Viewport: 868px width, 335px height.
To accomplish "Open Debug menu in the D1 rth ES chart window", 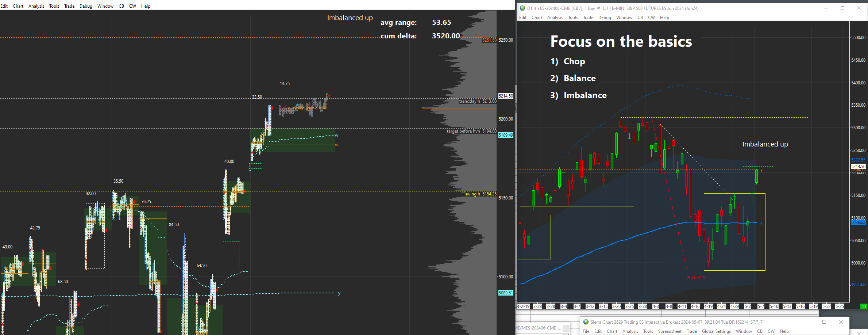I will click(605, 18).
